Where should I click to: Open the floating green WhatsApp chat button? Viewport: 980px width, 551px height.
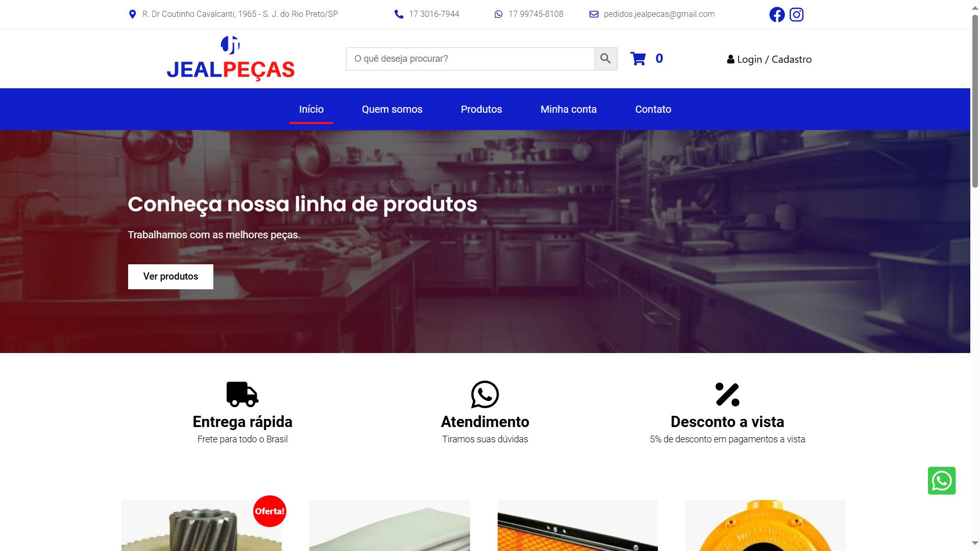(x=942, y=481)
